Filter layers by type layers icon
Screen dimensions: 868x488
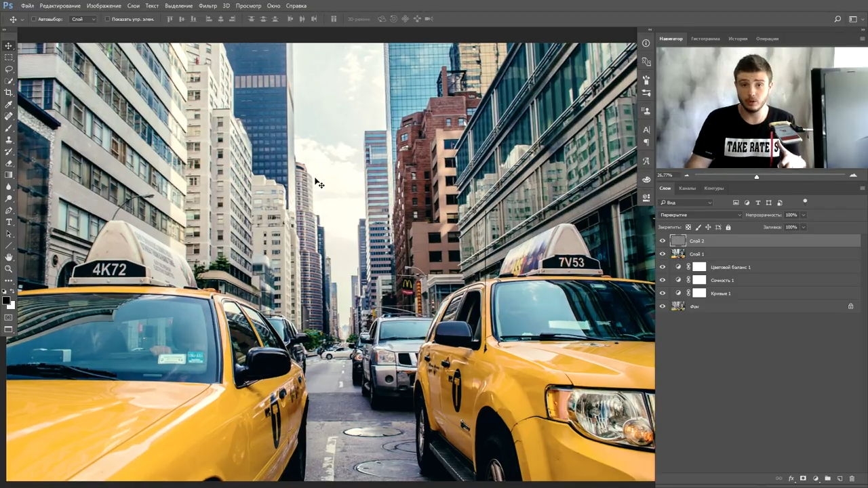click(x=757, y=203)
